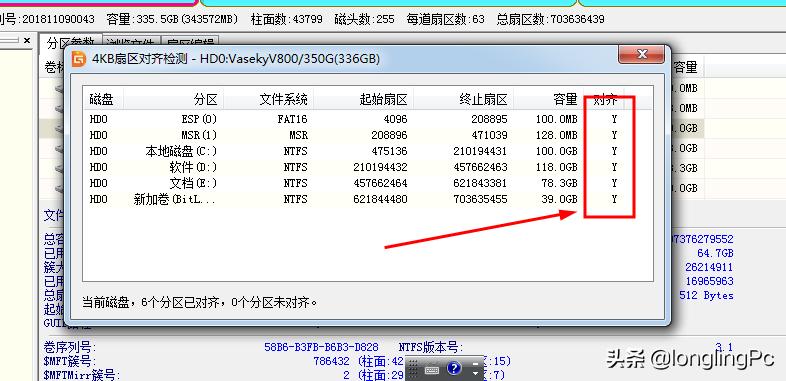Click end sector value 471039
Screen dimensions: 786x381
coord(489,135)
